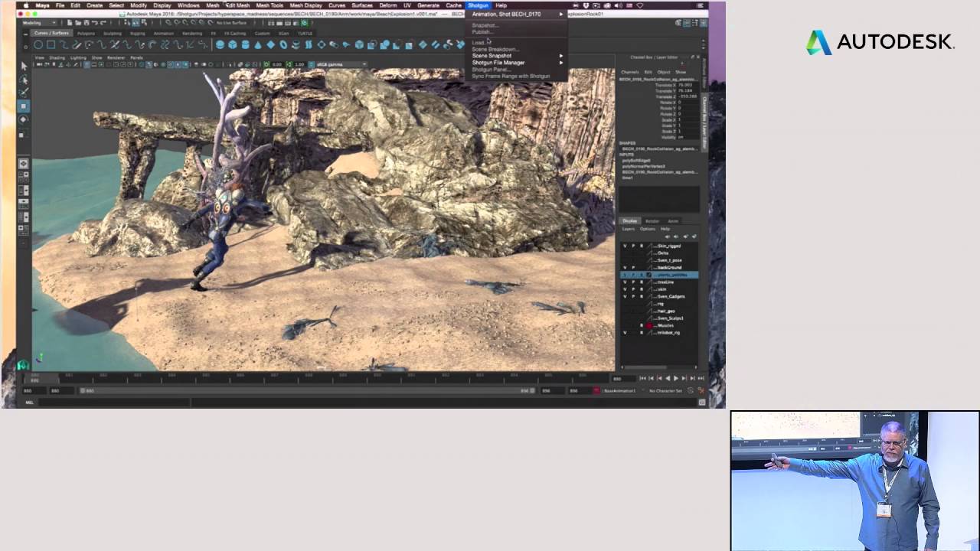Viewport: 980px width, 551px height.
Task: Activate the Select tool arrow
Action: click(x=23, y=66)
